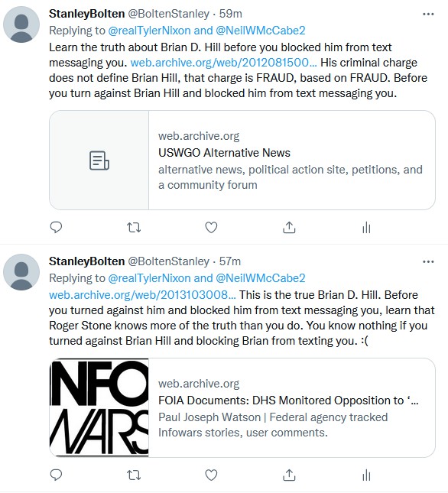
Task: Share the first tweet via share icon
Action: click(289, 227)
